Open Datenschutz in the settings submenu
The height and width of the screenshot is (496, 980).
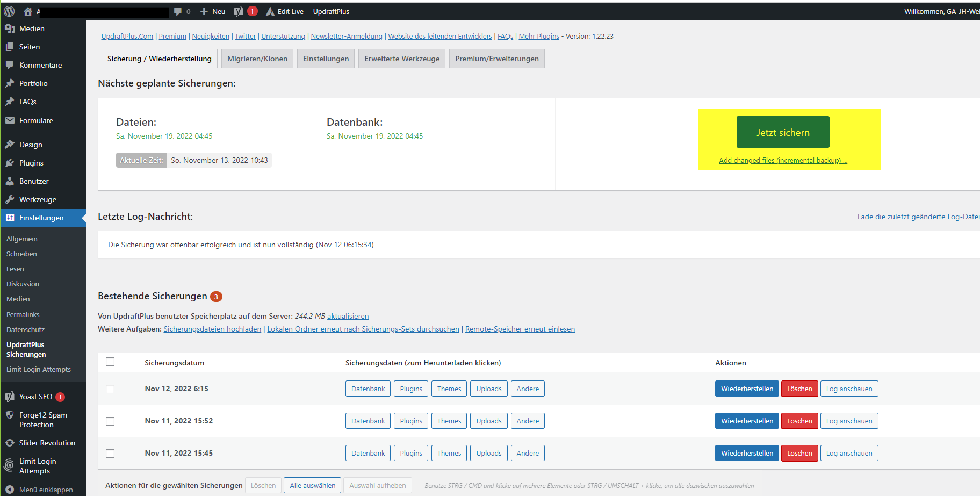[x=25, y=329]
